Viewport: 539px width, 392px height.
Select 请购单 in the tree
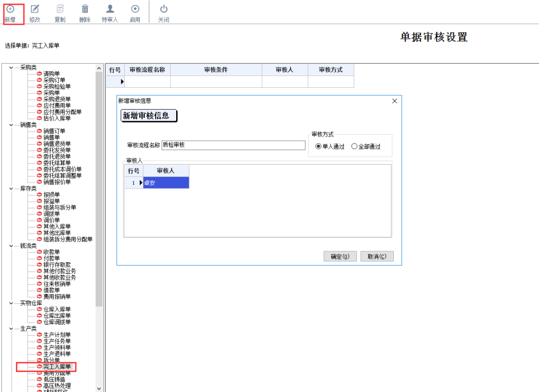51,74
